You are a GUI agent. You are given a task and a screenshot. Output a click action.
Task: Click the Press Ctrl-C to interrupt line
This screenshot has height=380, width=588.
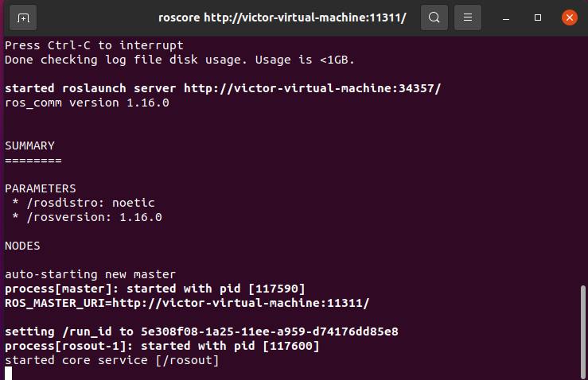point(94,45)
